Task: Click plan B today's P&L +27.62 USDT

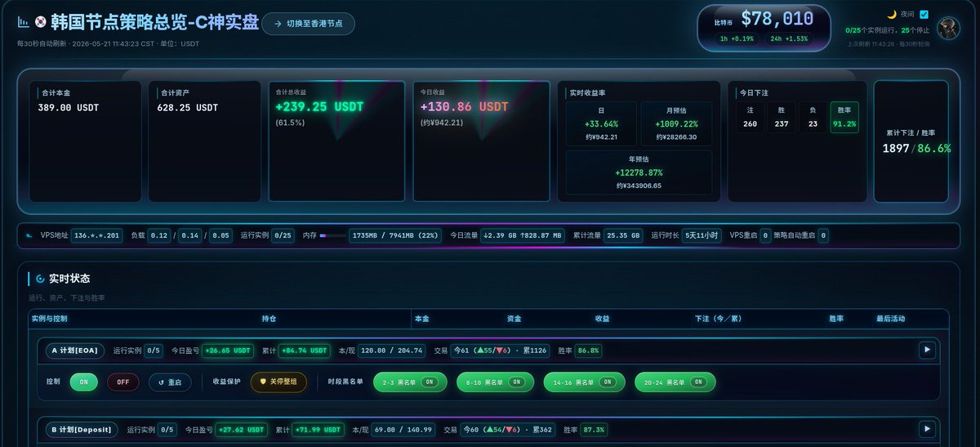Action: pyautogui.click(x=242, y=430)
